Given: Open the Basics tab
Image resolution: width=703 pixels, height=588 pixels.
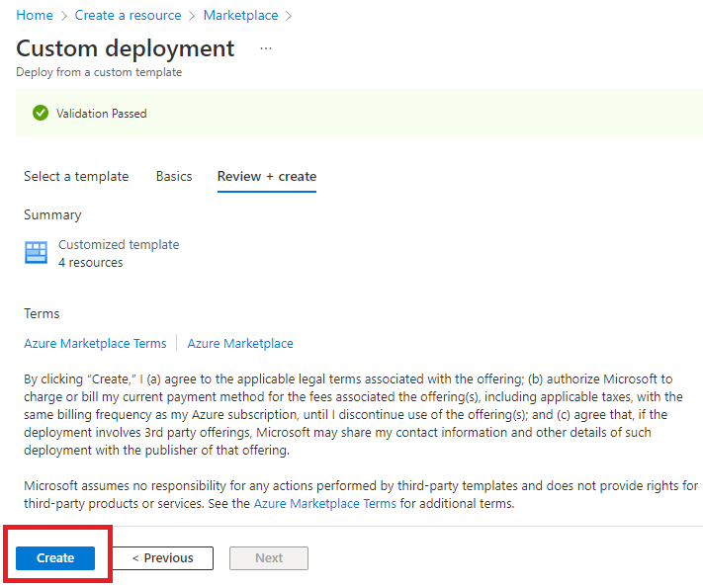Looking at the screenshot, I should pyautogui.click(x=174, y=177).
